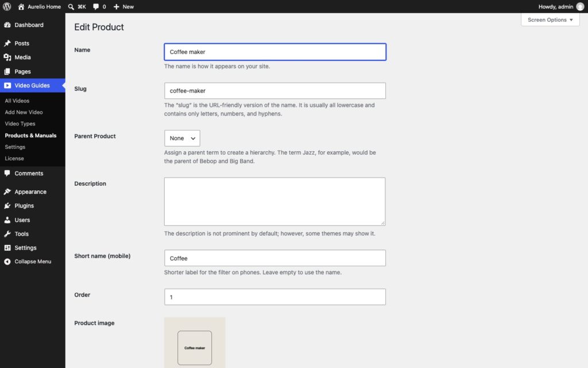Click the Pages icon in sidebar
Image resolution: width=588 pixels, height=368 pixels.
coord(7,71)
